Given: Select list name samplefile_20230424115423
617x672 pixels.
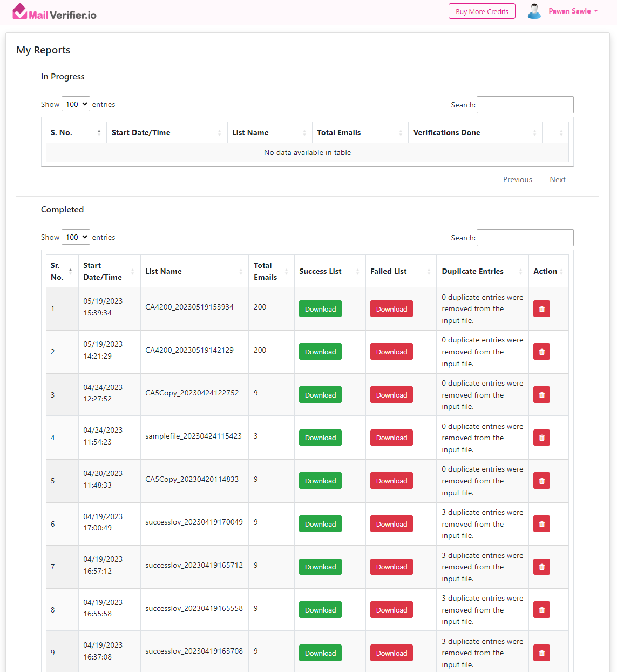Looking at the screenshot, I should (x=193, y=436).
